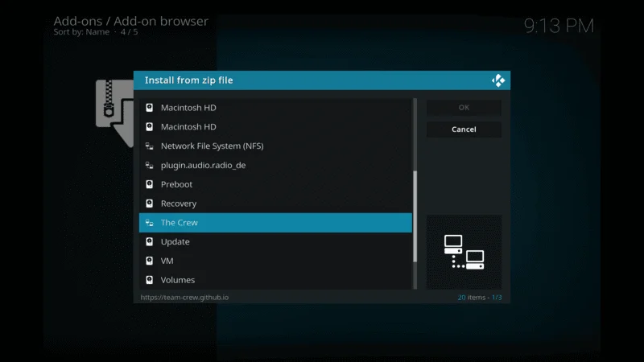Click the drive icon beside the first Macintosh HD
This screenshot has height=362, width=644.
(150, 108)
